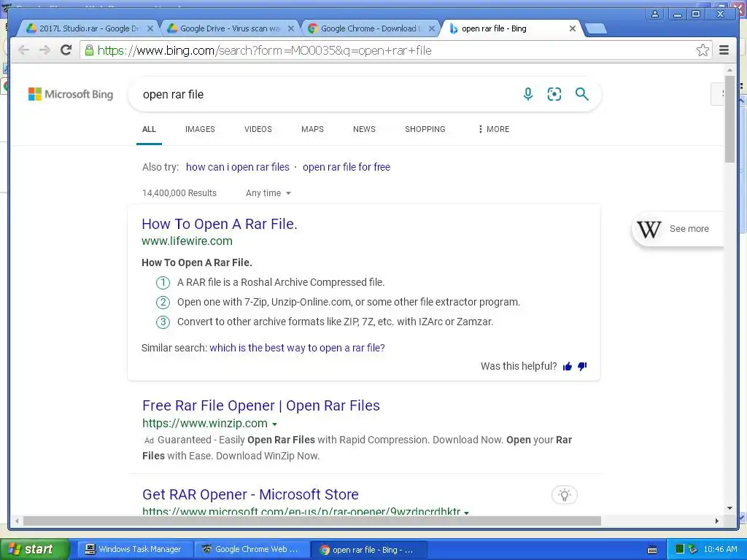Open the Any time filter dropdown
The height and width of the screenshot is (560, 747).
click(268, 192)
